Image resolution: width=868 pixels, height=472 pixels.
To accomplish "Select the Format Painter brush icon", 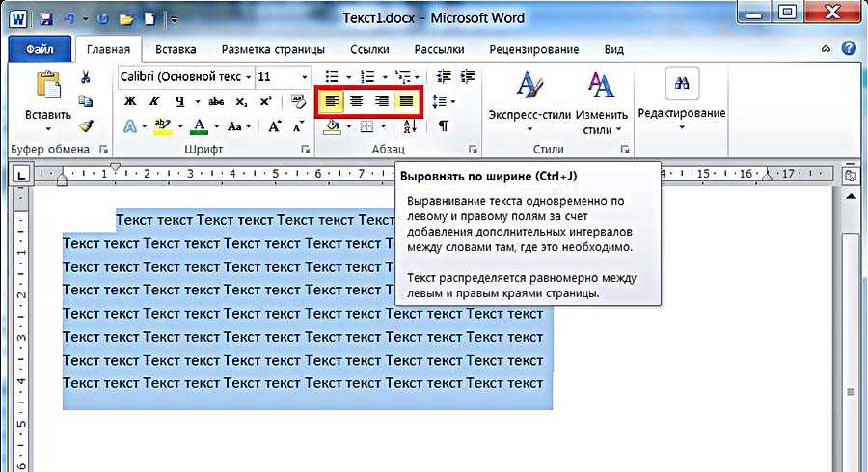I will [86, 125].
